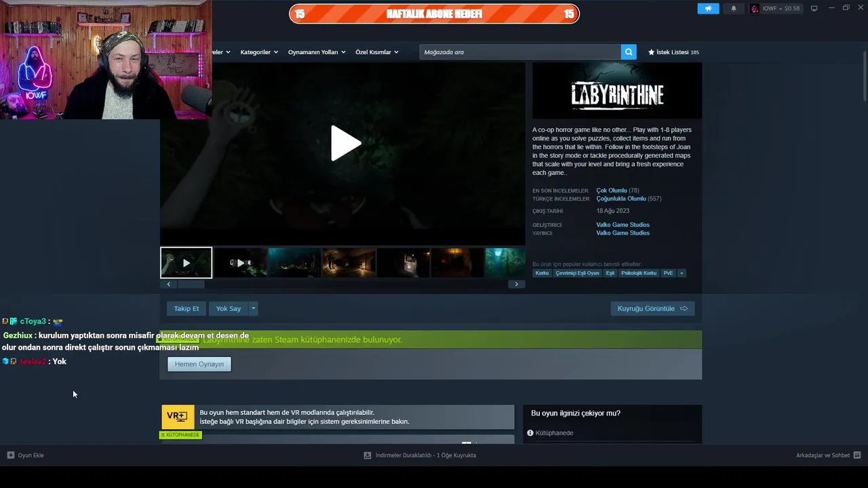The height and width of the screenshot is (488, 868).
Task: Open the Kategoriler menu
Action: pyautogui.click(x=259, y=52)
